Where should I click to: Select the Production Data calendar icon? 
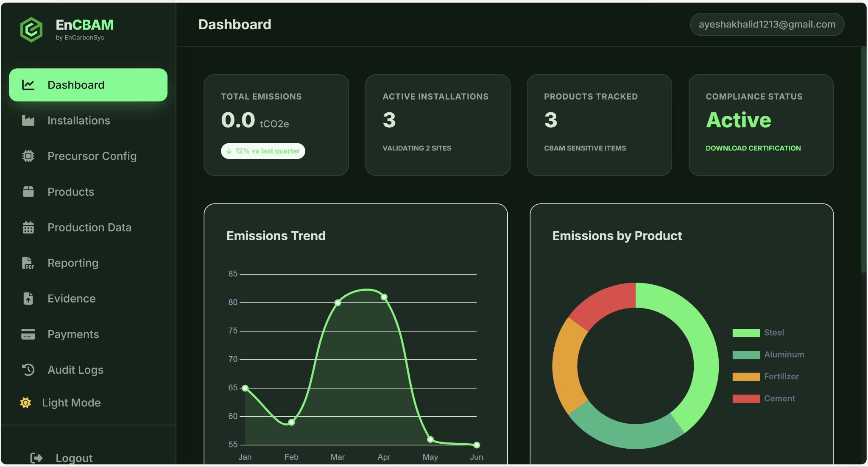pos(28,227)
